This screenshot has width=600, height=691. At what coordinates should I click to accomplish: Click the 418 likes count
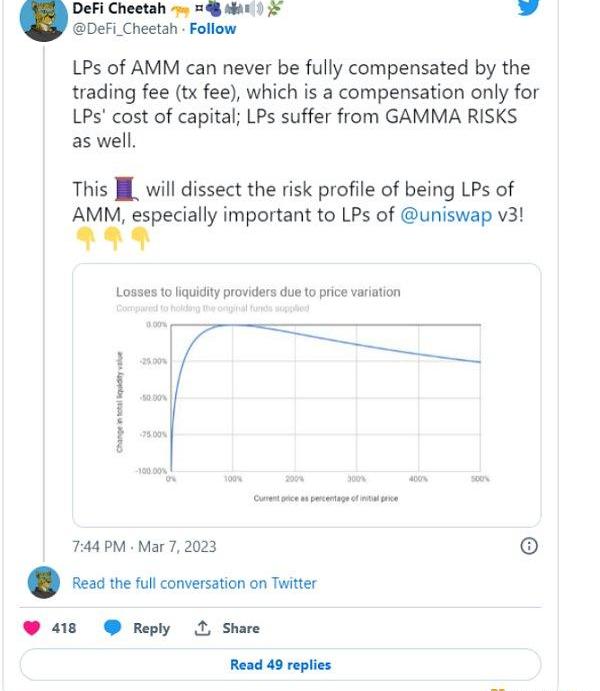[x=64, y=628]
